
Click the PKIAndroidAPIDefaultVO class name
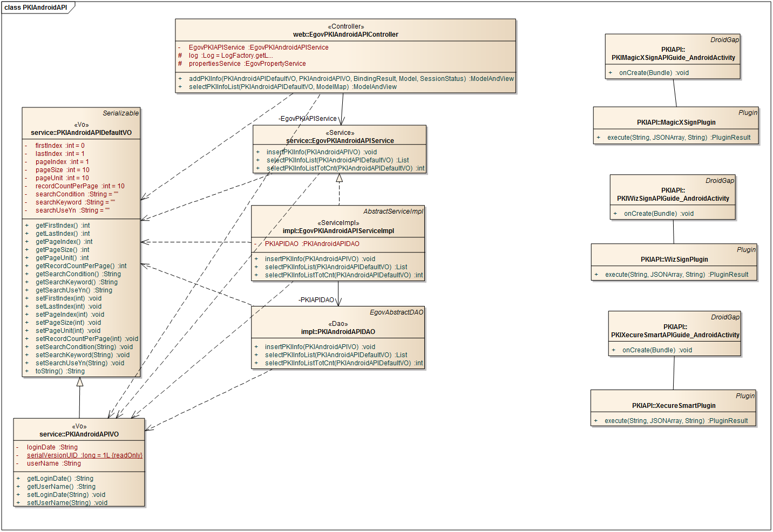tap(81, 133)
